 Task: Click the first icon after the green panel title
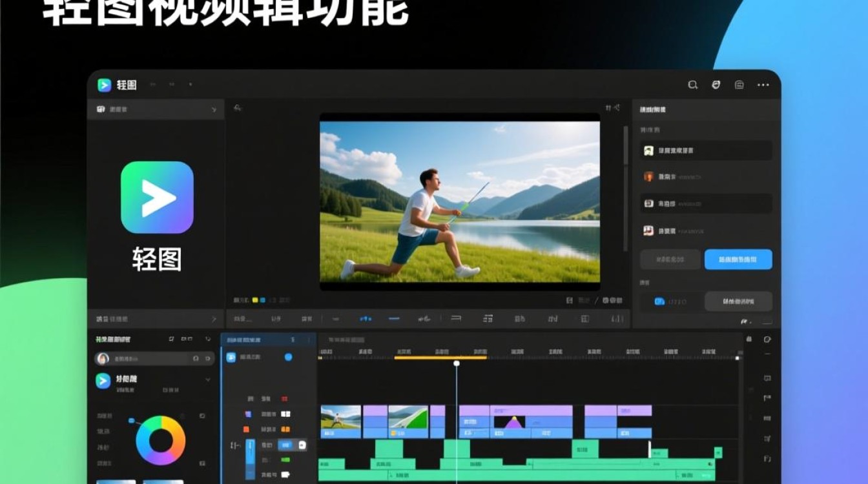click(x=171, y=339)
